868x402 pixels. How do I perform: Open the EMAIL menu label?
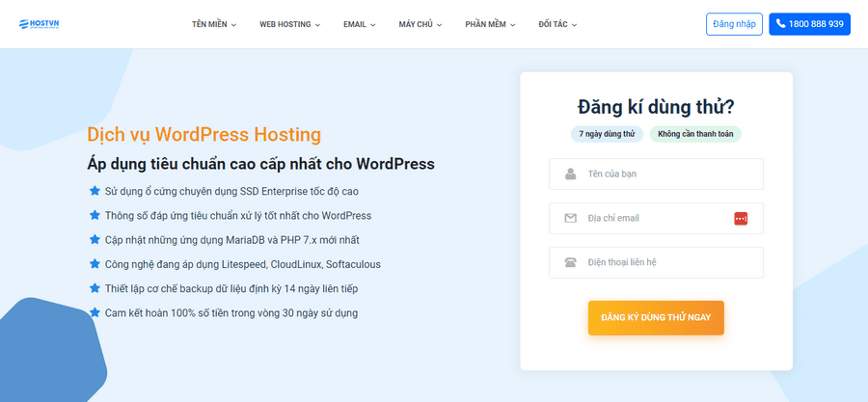click(x=355, y=24)
